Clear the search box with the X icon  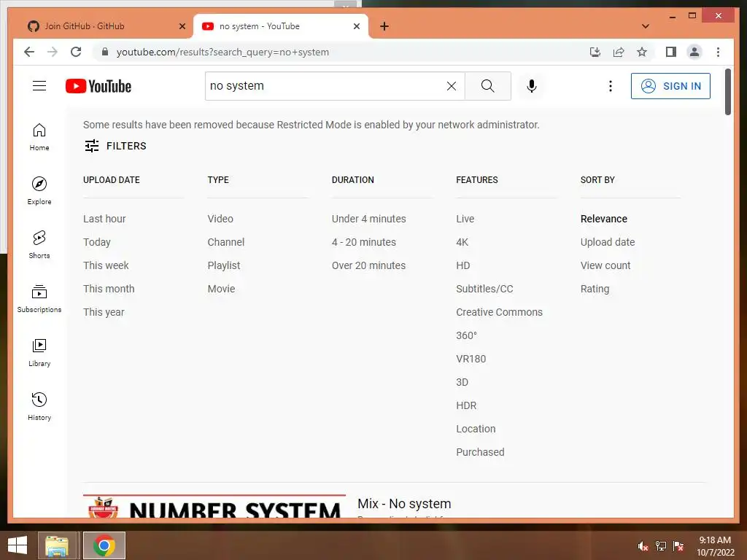pos(451,86)
